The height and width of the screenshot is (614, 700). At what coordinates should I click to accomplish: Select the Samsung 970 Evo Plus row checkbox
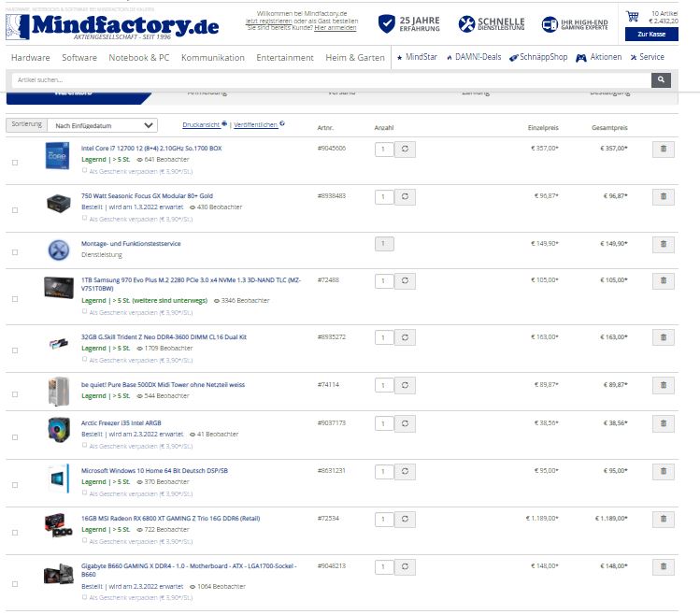[x=15, y=299]
